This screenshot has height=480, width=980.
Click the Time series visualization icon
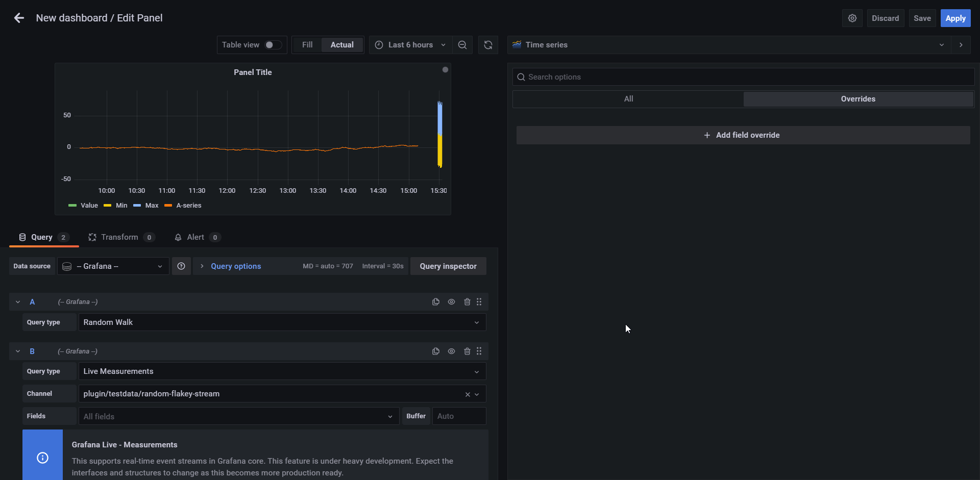click(517, 44)
